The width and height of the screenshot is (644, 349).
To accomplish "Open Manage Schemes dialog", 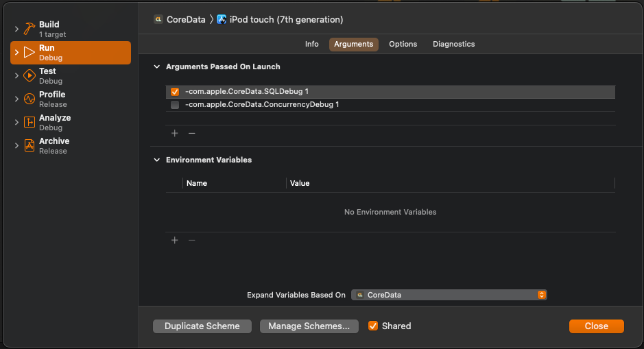I will pos(309,326).
